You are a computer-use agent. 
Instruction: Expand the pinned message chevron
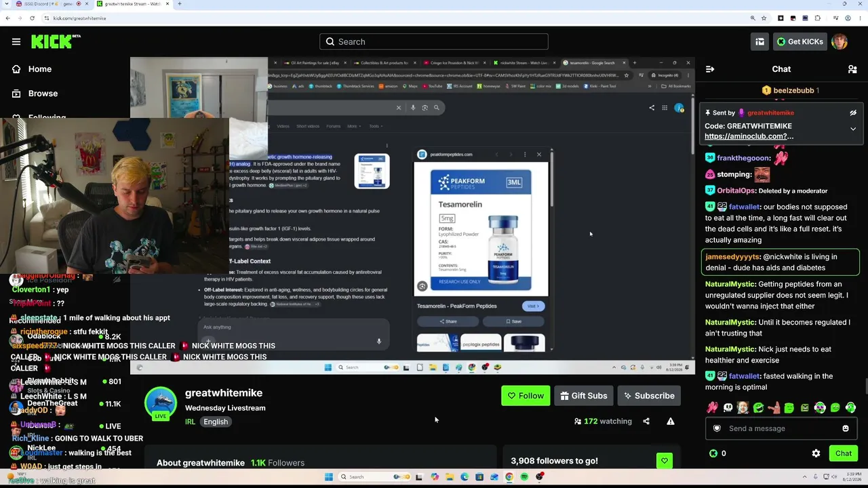tap(853, 129)
